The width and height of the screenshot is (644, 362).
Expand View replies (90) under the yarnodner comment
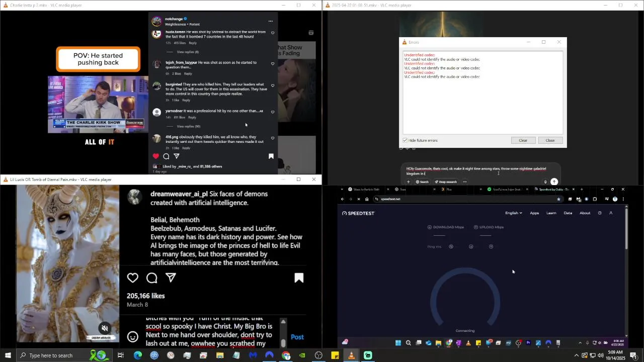tap(189, 126)
